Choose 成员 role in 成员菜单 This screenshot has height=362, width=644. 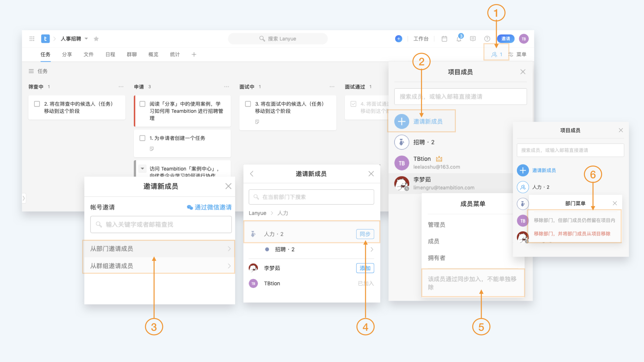tap(434, 241)
